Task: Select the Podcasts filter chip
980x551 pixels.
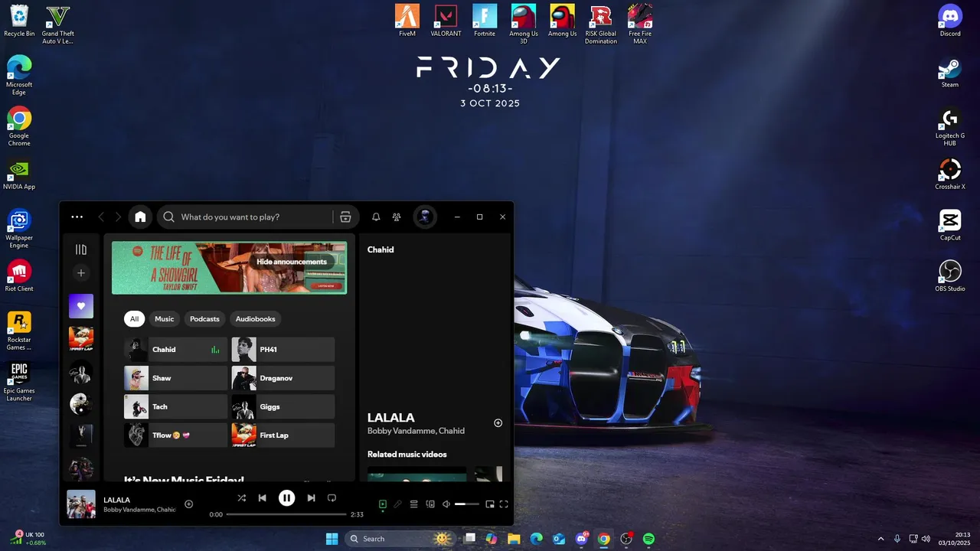Action: pos(204,318)
